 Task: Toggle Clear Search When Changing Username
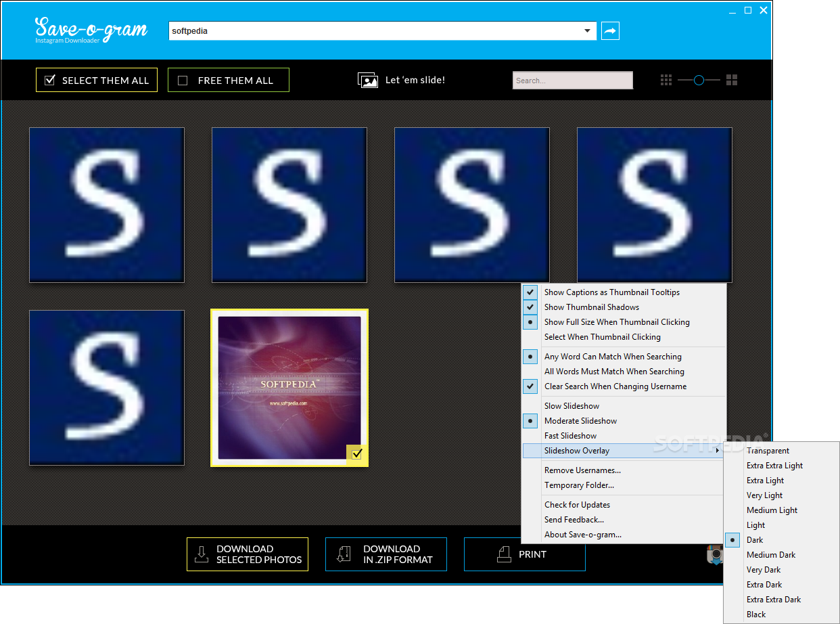[624, 386]
